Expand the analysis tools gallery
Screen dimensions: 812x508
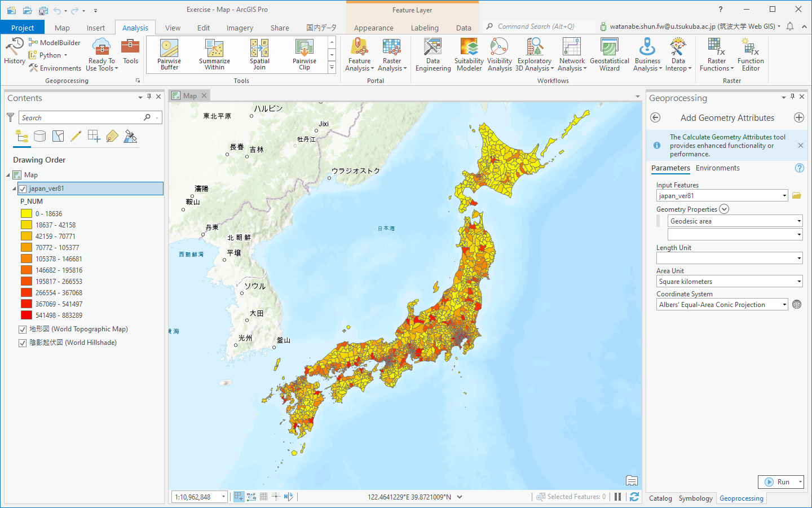332,67
